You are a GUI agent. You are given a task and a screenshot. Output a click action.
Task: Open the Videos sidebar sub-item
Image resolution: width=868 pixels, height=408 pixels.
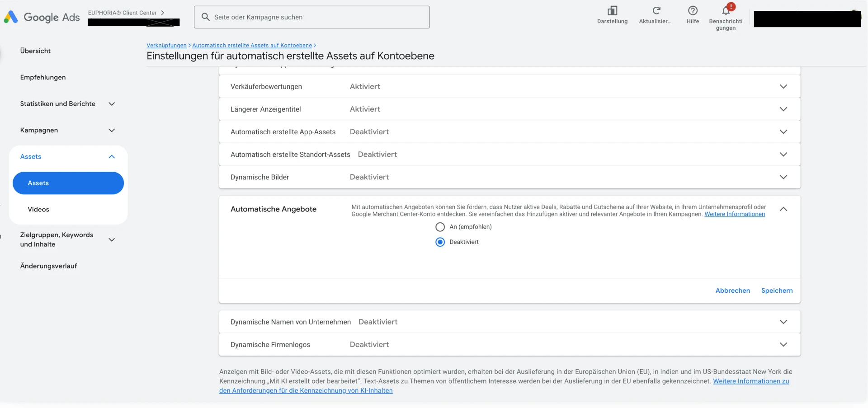(x=38, y=209)
